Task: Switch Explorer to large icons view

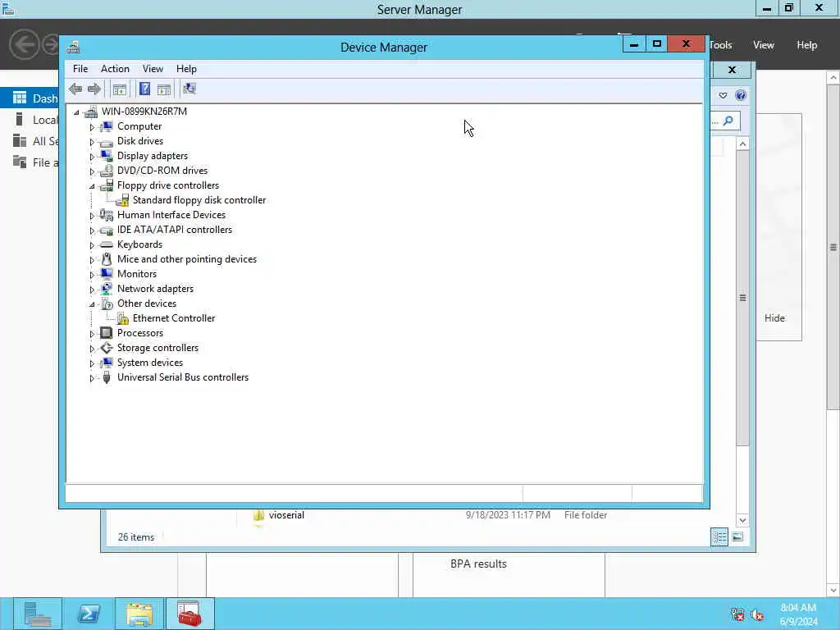Action: coord(737,536)
